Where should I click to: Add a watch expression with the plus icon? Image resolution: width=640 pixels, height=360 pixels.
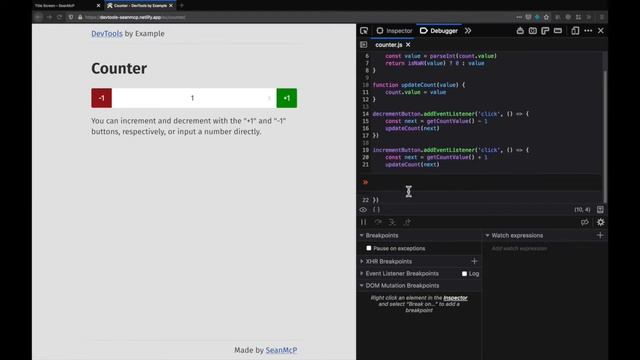(600, 235)
